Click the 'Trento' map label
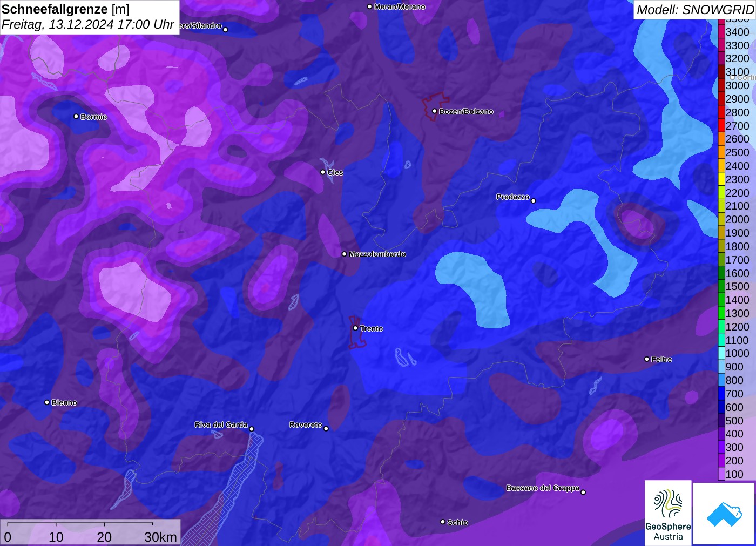The image size is (756, 546). 372,328
